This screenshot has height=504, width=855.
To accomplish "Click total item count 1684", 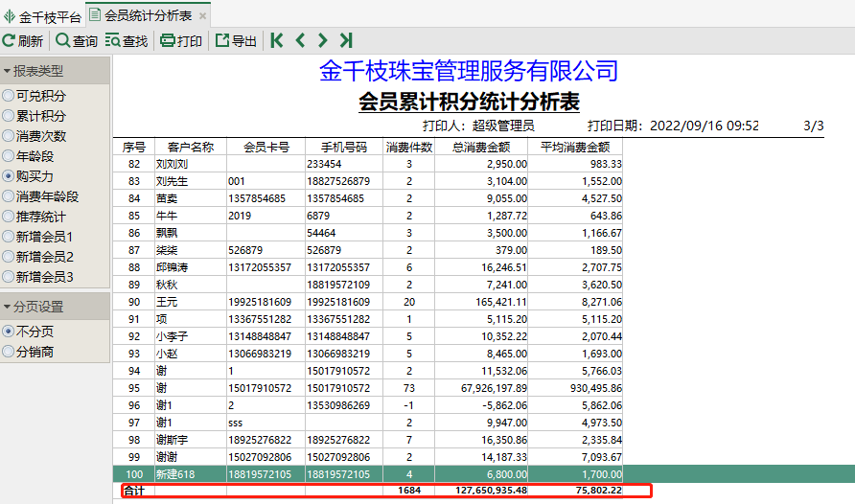I will [409, 491].
